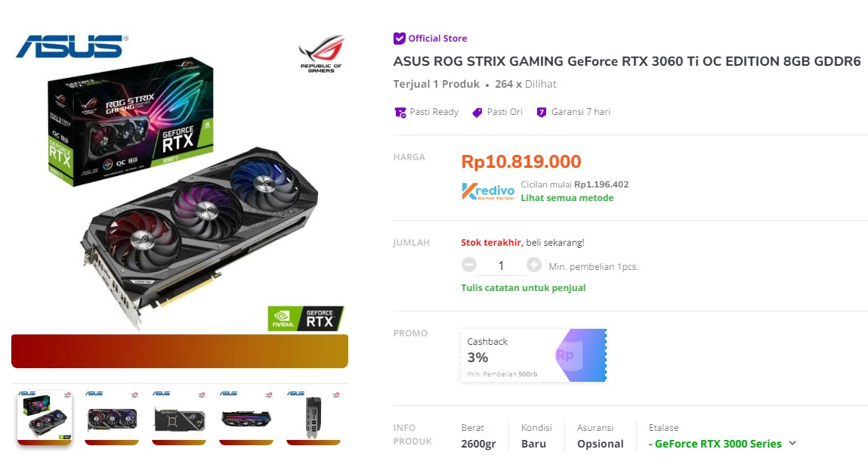The height and width of the screenshot is (474, 868).
Task: Click the Garansi 7 hari shield icon
Action: click(542, 111)
